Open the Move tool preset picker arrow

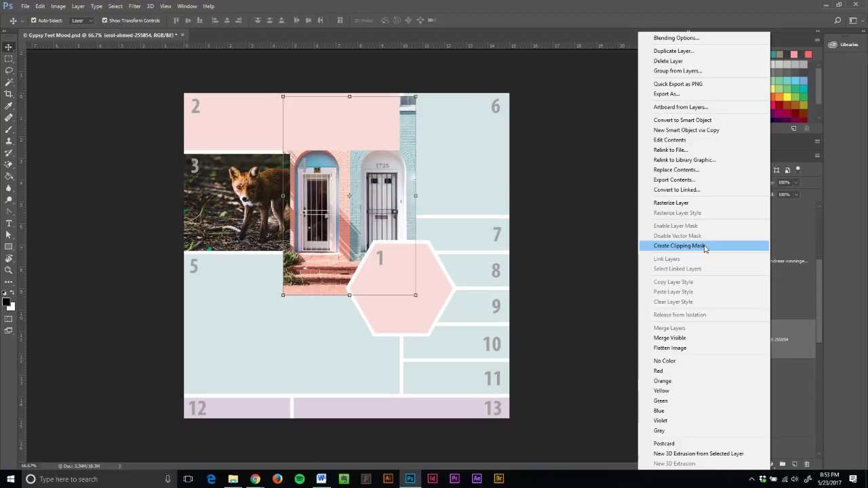(x=22, y=20)
